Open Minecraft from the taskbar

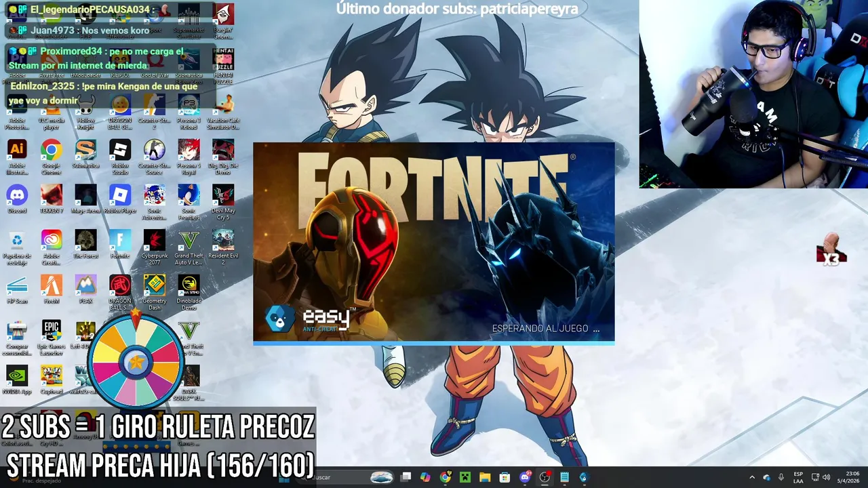465,477
